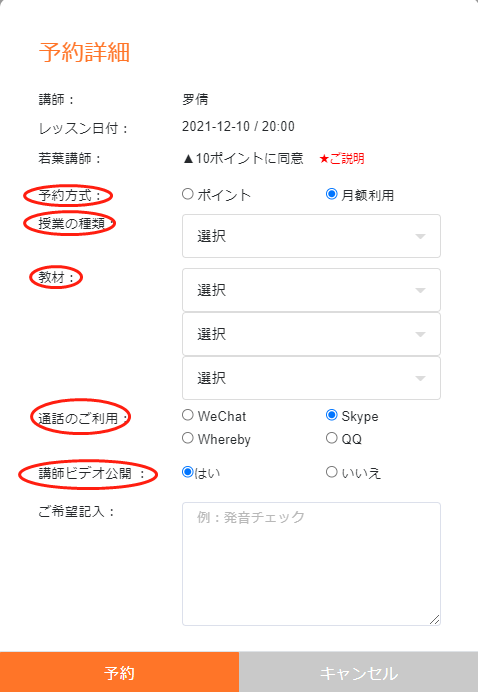This screenshot has height=692, width=478.
Task: Click the gray キャンセル button
Action: 358,672
